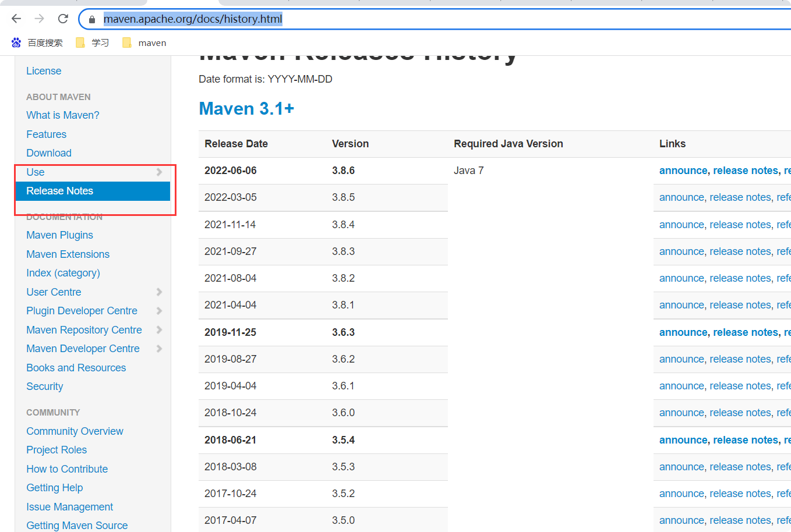The image size is (791, 532).
Task: Select the version cell 3.8.3
Action: click(x=343, y=251)
